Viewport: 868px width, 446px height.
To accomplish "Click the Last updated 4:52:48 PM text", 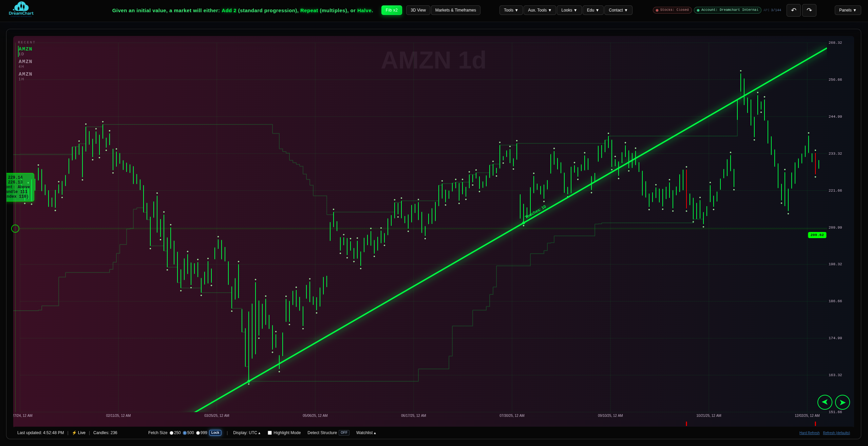I will pyautogui.click(x=40, y=433).
